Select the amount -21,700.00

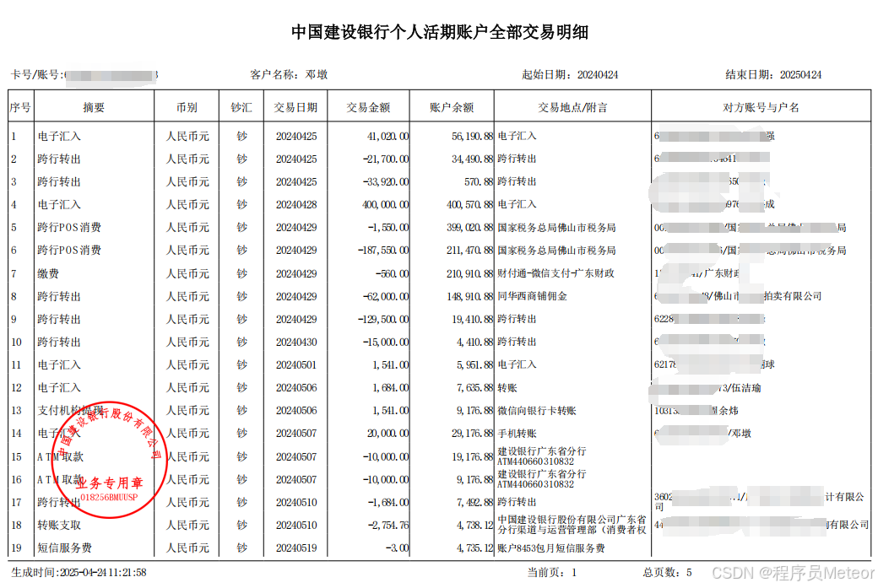(386, 159)
